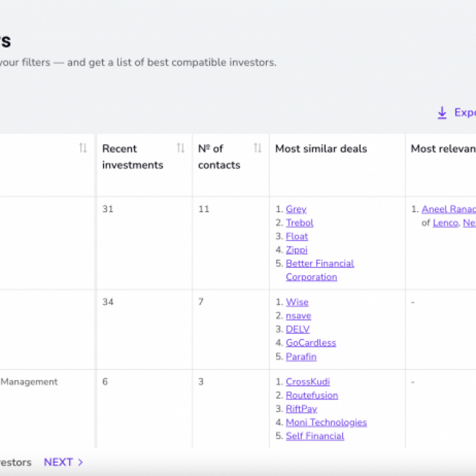Select the recent investments value 6
This screenshot has width=476, height=476.
(x=105, y=382)
